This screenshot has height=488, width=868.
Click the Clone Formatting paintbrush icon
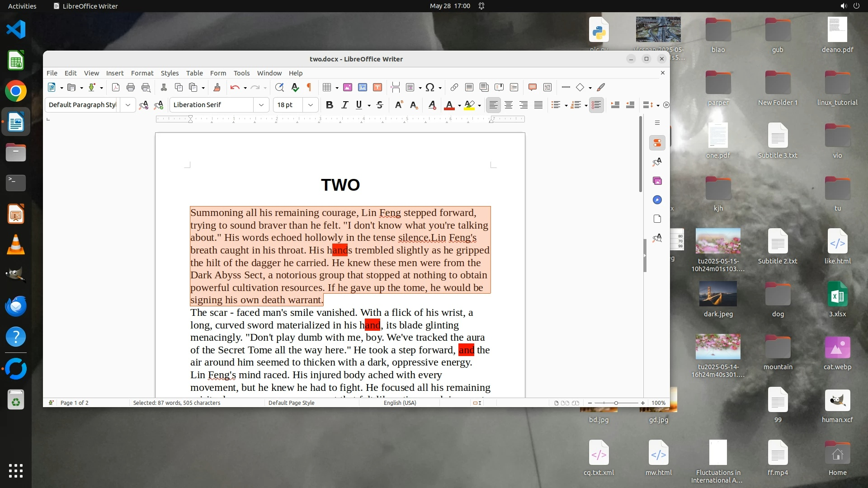click(x=217, y=87)
